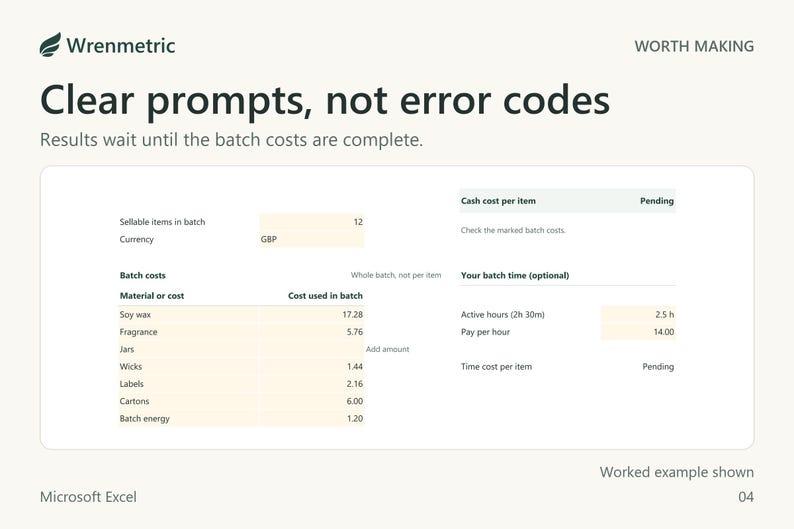Click the 'Add amount' prompt beside Jars
794x529 pixels.
pos(387,349)
